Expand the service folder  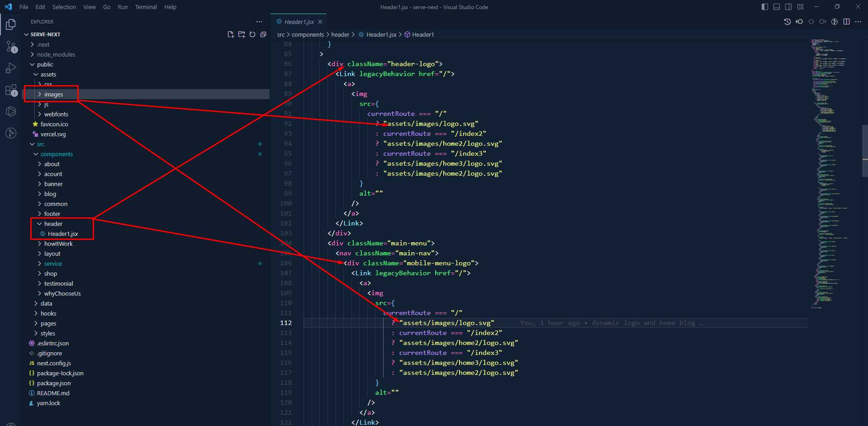coord(146,263)
